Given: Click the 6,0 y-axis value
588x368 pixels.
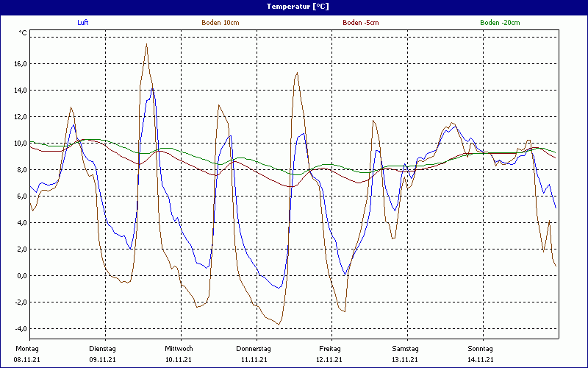Looking at the screenshot, I should [22, 196].
